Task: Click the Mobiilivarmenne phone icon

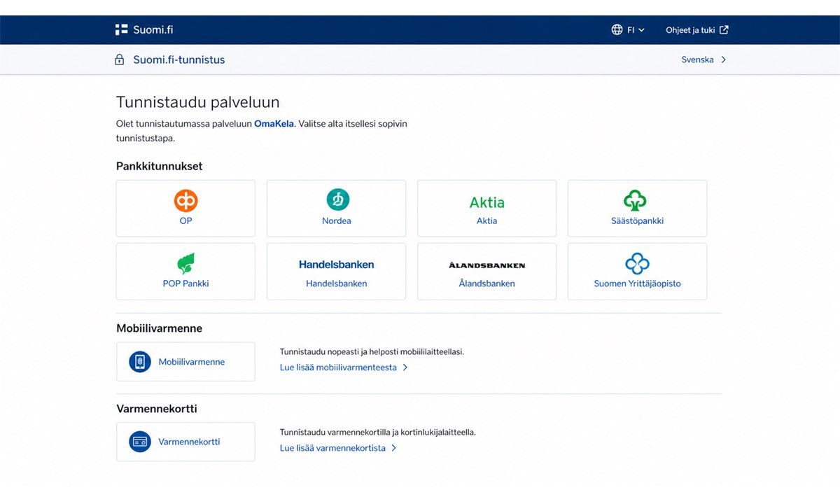Action: point(140,362)
